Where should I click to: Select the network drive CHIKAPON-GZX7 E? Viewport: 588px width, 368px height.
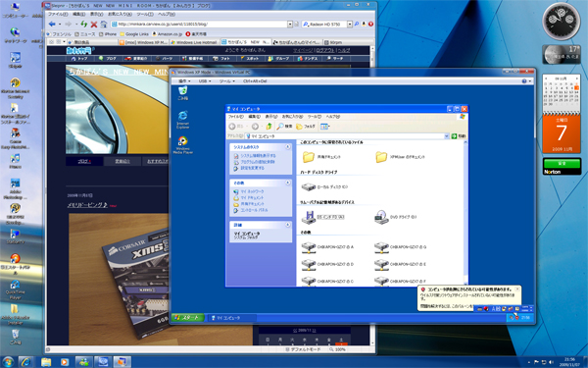(x=381, y=264)
